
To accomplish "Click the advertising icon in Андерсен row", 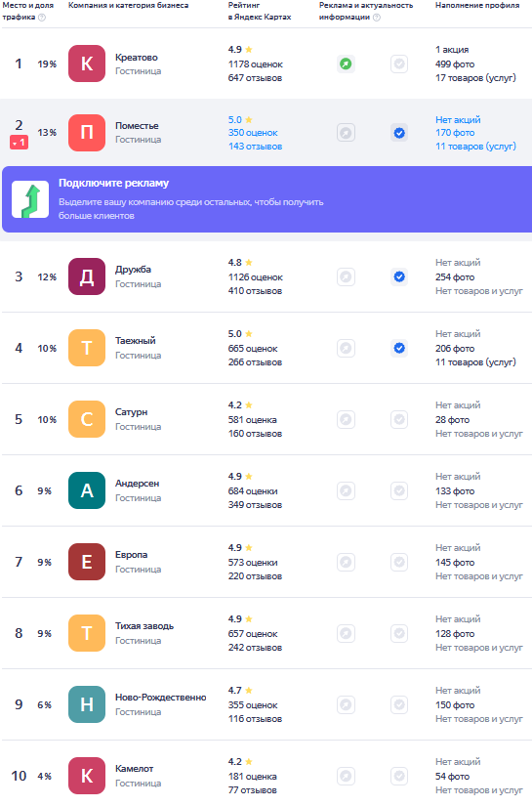I will click(347, 490).
